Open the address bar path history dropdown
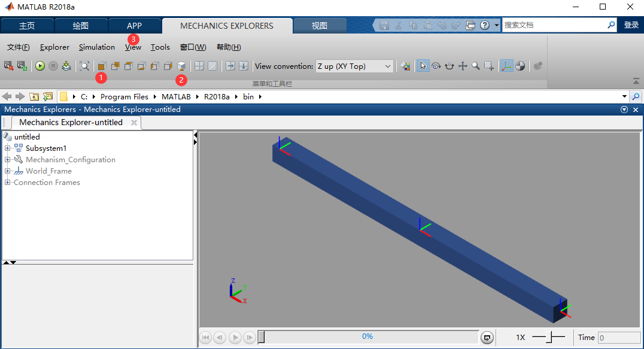Screen dimensions: 644x349 tap(624, 96)
